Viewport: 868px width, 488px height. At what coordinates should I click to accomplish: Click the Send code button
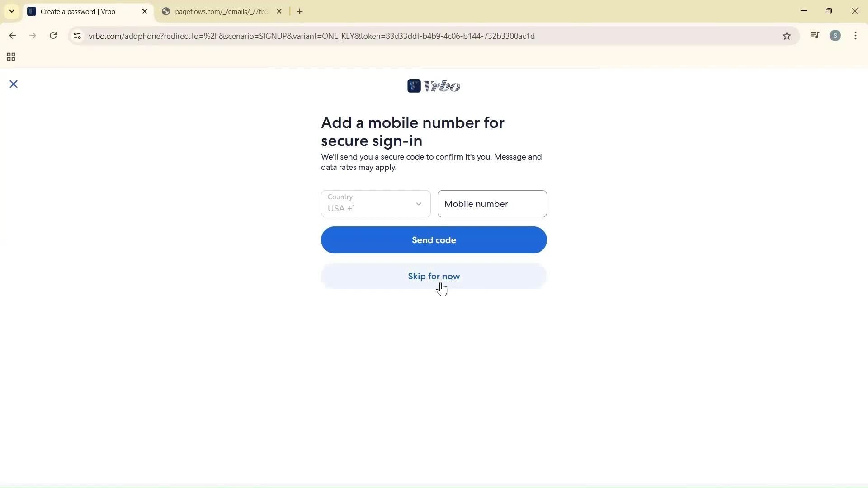click(434, 240)
